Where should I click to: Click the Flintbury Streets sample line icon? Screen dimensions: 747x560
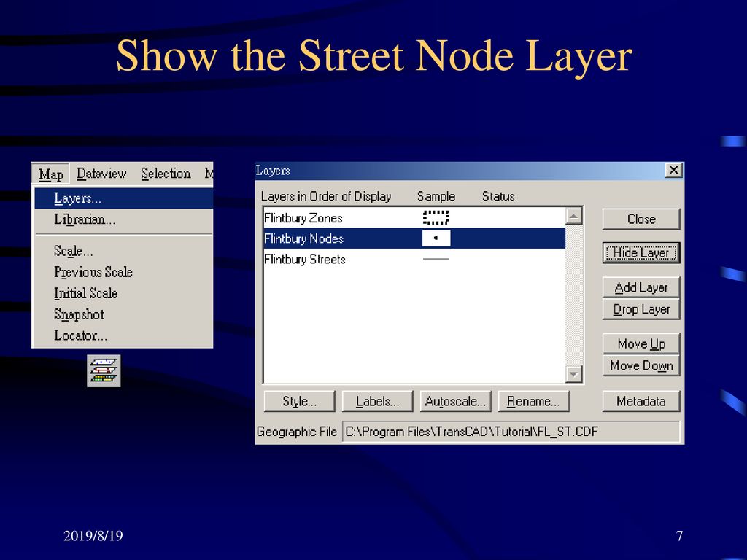coord(436,259)
